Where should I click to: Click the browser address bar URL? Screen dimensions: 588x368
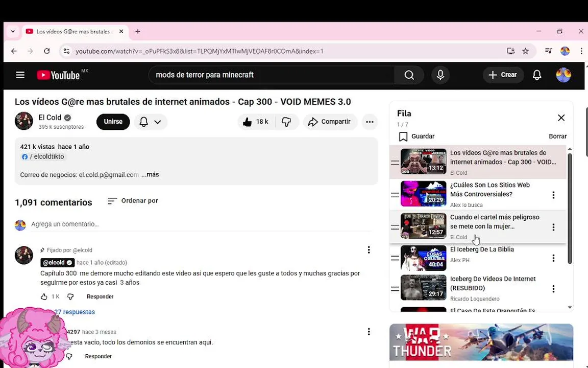200,51
